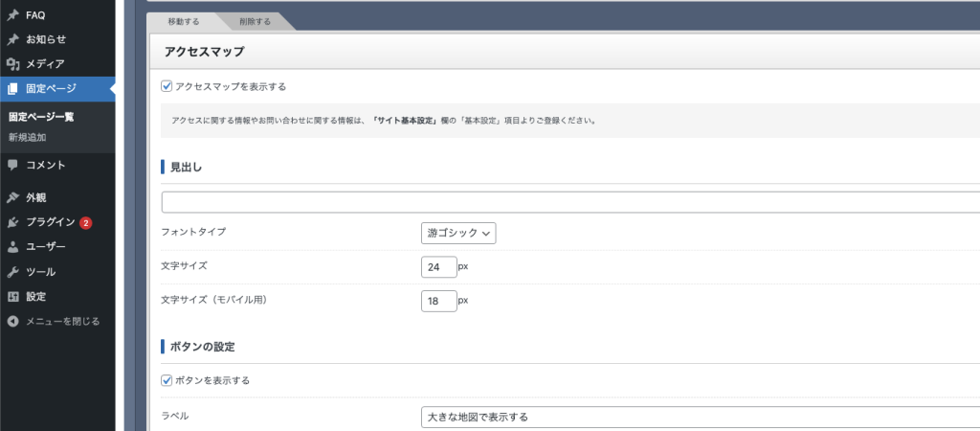The height and width of the screenshot is (431, 980).
Task: Switch to the 移動する tab
Action: click(x=184, y=21)
